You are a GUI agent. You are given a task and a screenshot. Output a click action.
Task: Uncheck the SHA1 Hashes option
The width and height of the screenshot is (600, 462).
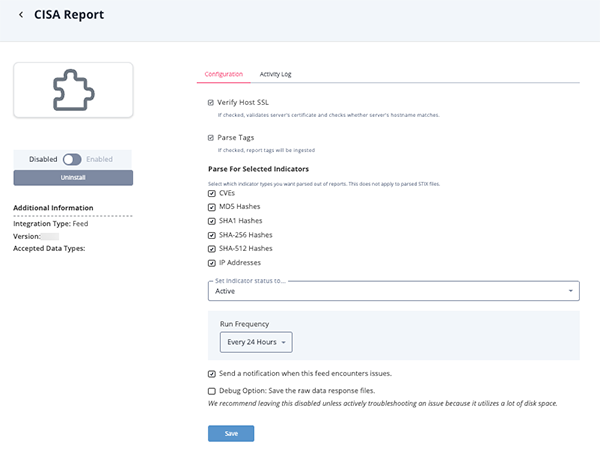[211, 221]
